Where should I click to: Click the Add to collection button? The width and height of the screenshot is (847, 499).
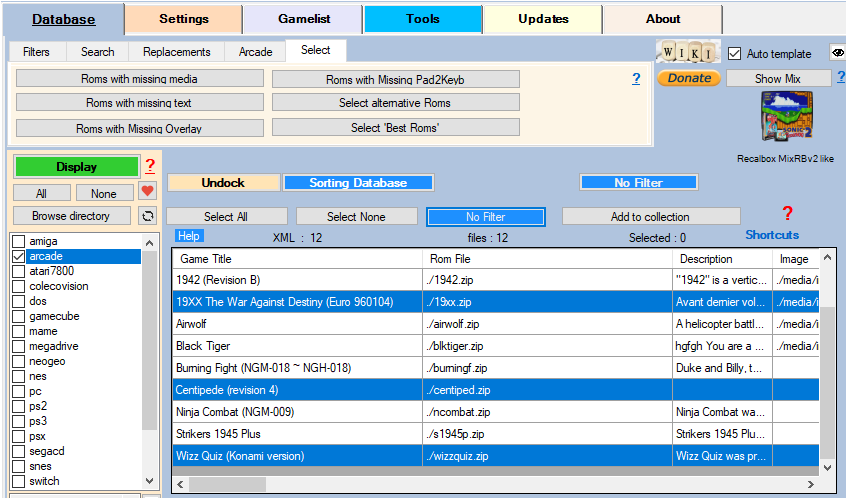(650, 217)
